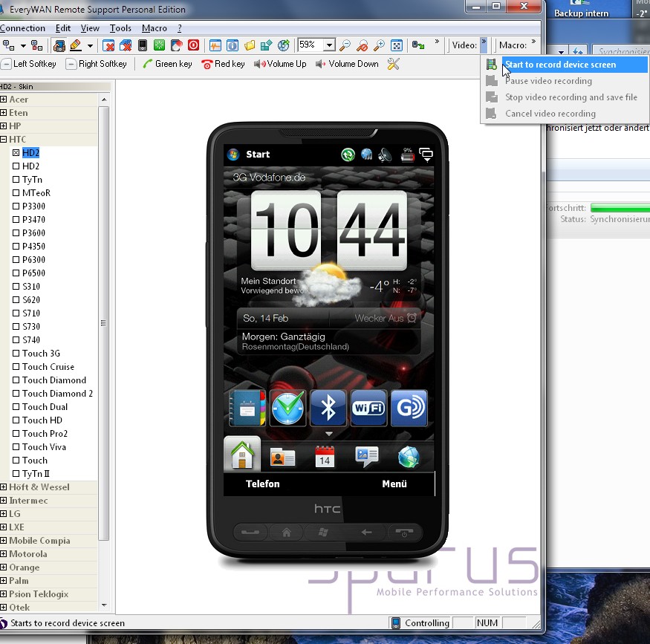The height and width of the screenshot is (644, 650).
Task: Click the green arrow transfer toolbar icon
Action: click(x=418, y=45)
